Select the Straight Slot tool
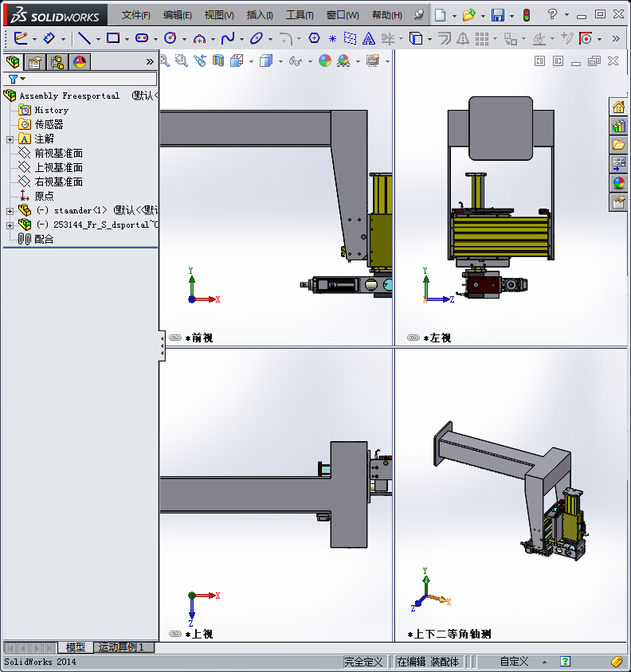The width and height of the screenshot is (631, 672). pos(142,38)
